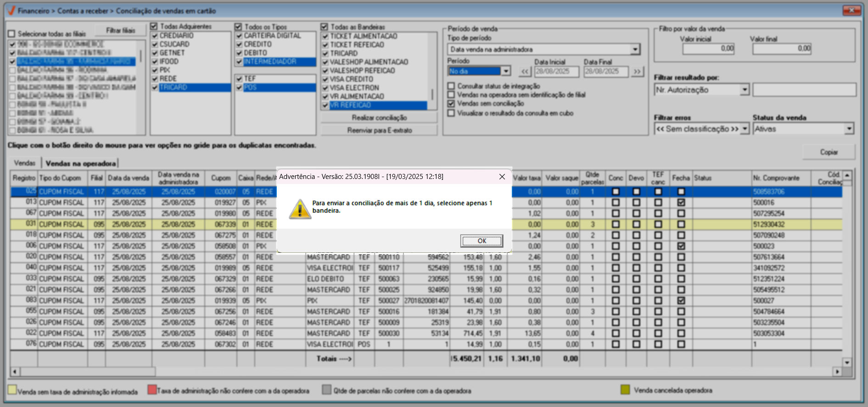Image resolution: width=868 pixels, height=407 pixels.
Task: Open 'Tipo de período' dropdown
Action: click(635, 50)
